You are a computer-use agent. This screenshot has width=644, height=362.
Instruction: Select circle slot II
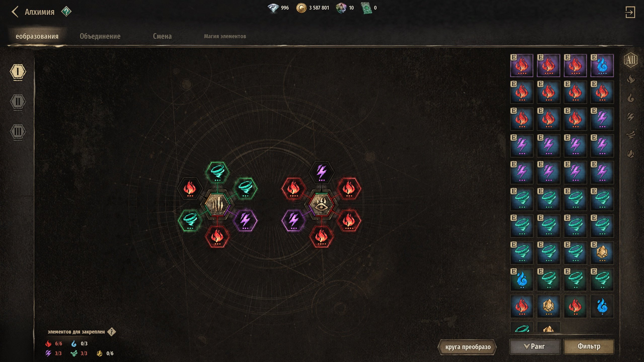18,102
